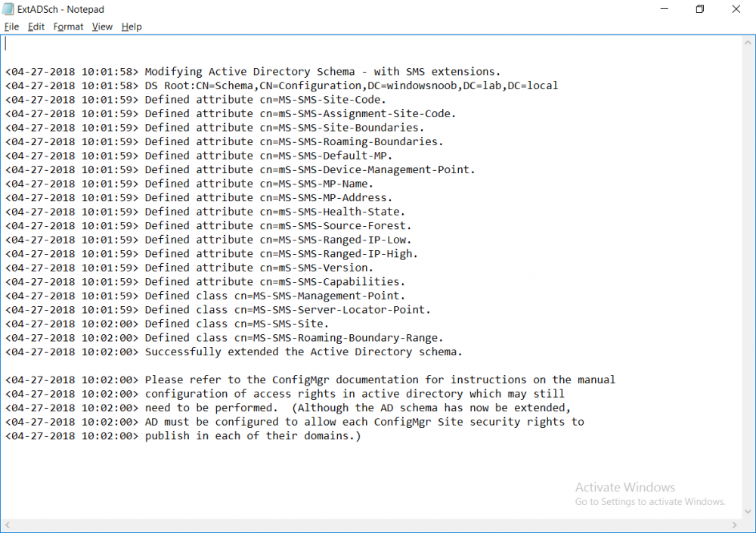This screenshot has width=756, height=533.
Task: Minimize the Notepad window
Action: click(665, 9)
